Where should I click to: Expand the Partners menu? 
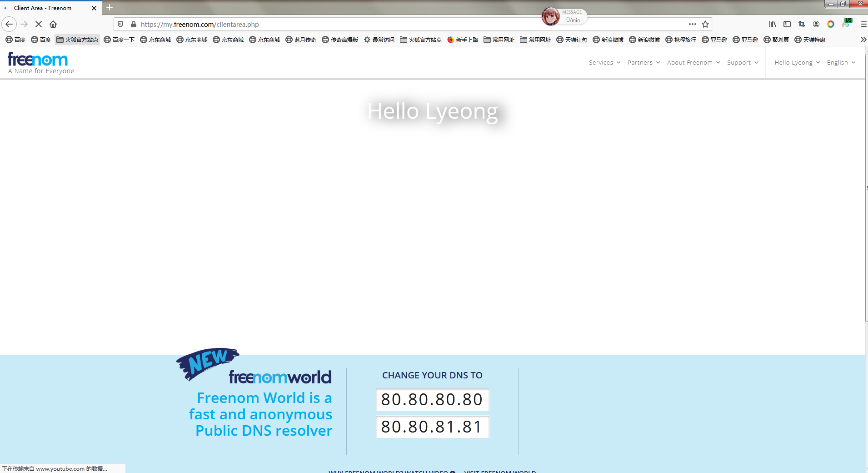point(644,63)
